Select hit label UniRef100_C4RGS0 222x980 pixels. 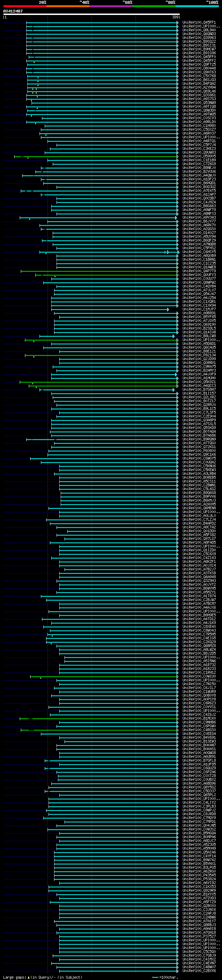point(199,730)
